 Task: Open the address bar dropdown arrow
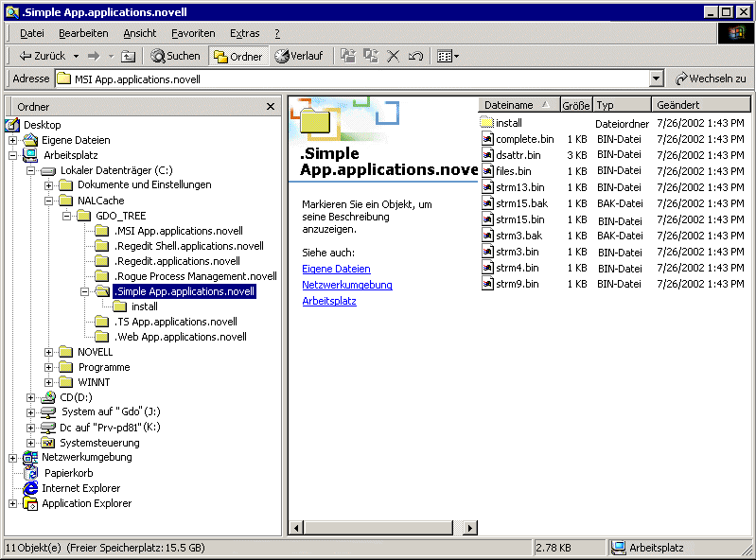[657, 79]
